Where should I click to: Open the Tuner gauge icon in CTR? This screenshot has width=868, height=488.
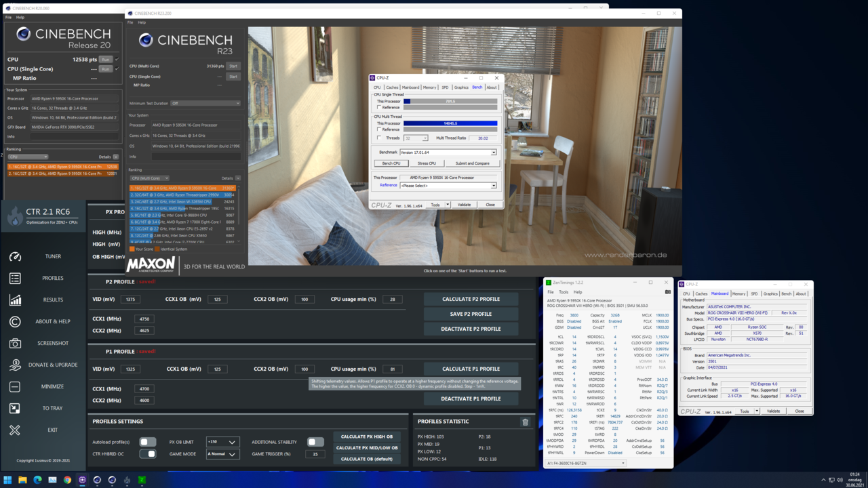(x=15, y=257)
